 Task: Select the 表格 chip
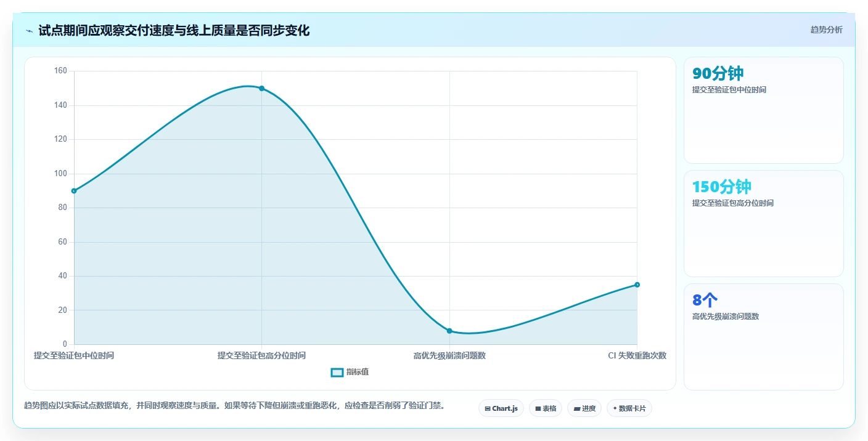pyautogui.click(x=546, y=408)
